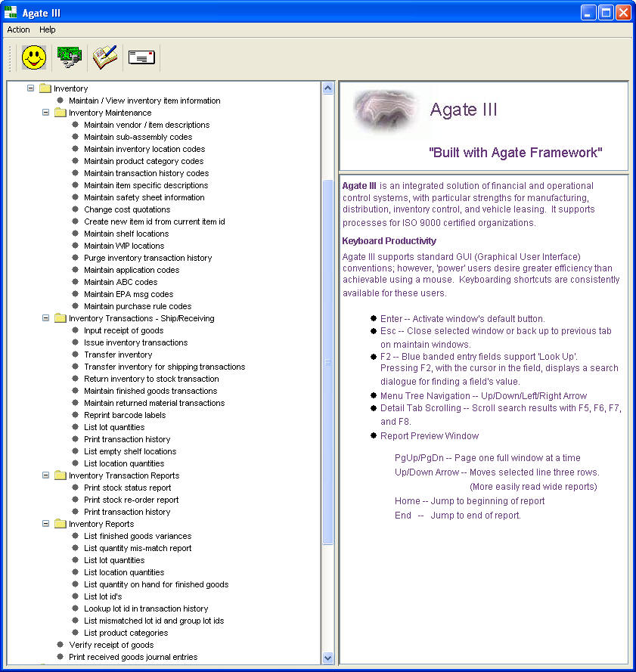Select Purge inventory transaction history

pyautogui.click(x=148, y=258)
